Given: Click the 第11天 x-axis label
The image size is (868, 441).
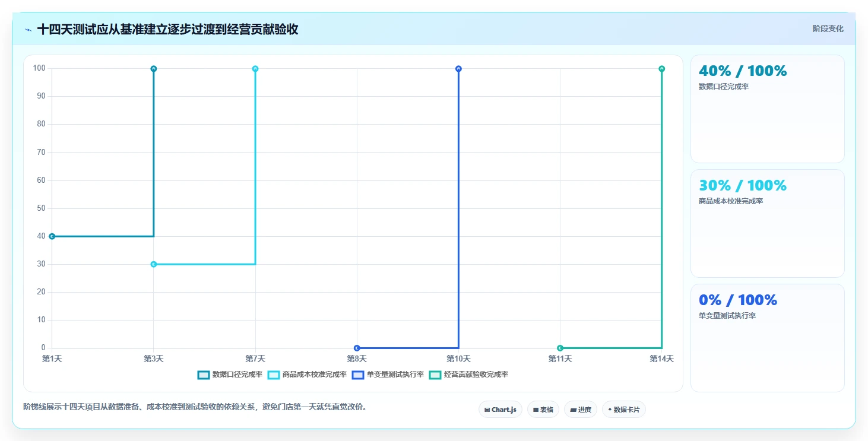Looking at the screenshot, I should pyautogui.click(x=560, y=358).
